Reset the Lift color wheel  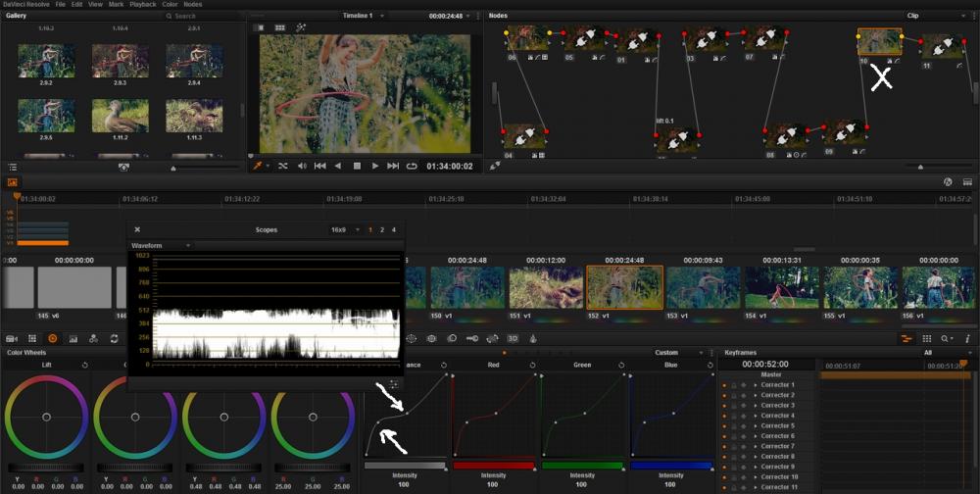[x=84, y=365]
